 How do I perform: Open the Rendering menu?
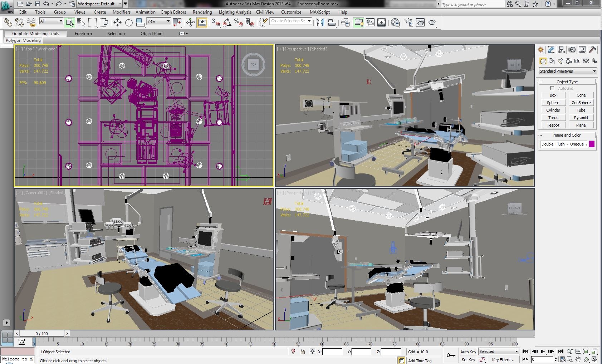pyautogui.click(x=202, y=12)
